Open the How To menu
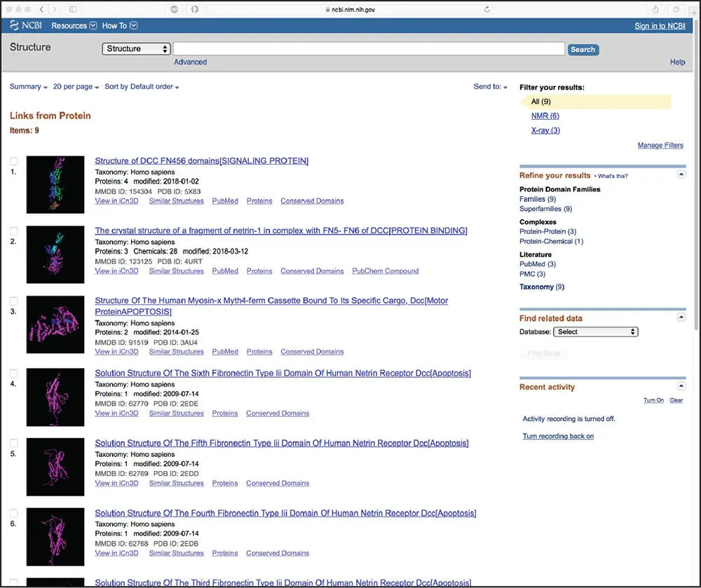The width and height of the screenshot is (701, 588). point(119,26)
